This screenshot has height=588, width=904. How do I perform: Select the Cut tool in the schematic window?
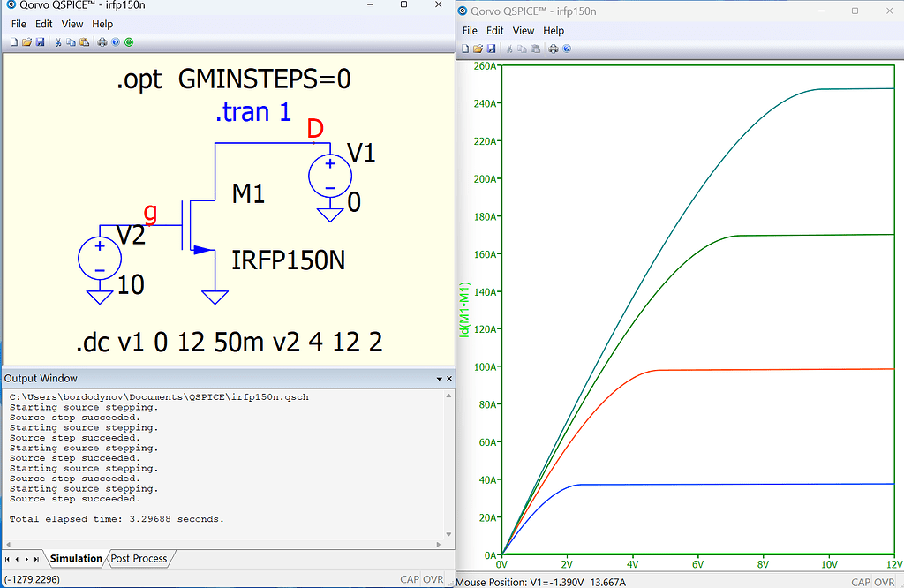[x=58, y=41]
